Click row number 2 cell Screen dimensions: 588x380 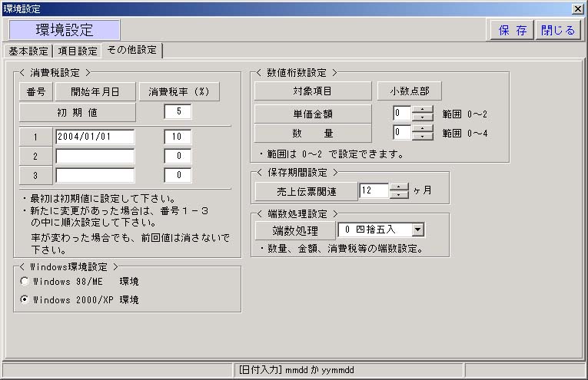pos(35,156)
